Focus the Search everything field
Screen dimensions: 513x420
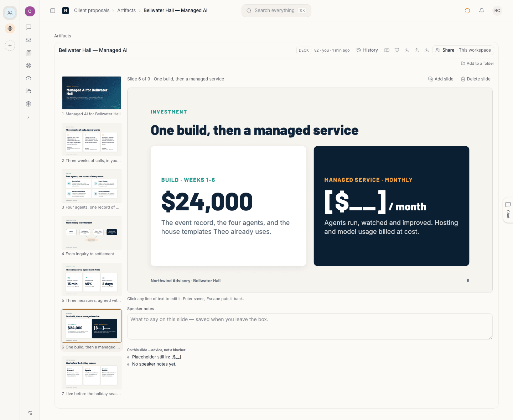(x=276, y=11)
